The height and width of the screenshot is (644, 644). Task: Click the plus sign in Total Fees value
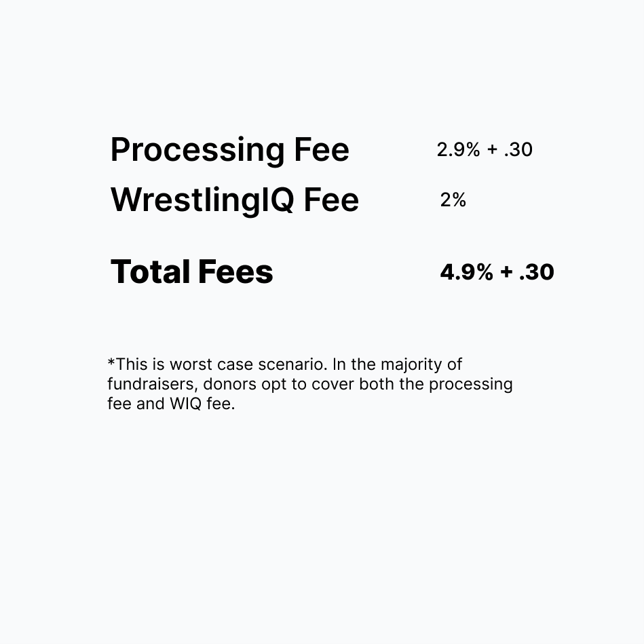click(x=506, y=272)
